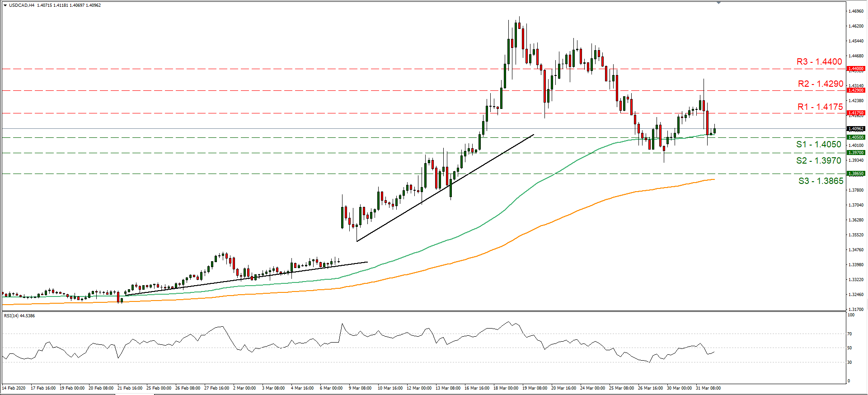Click the black 1.40962 current price tag
Screen dimensions: 868x395
point(856,129)
